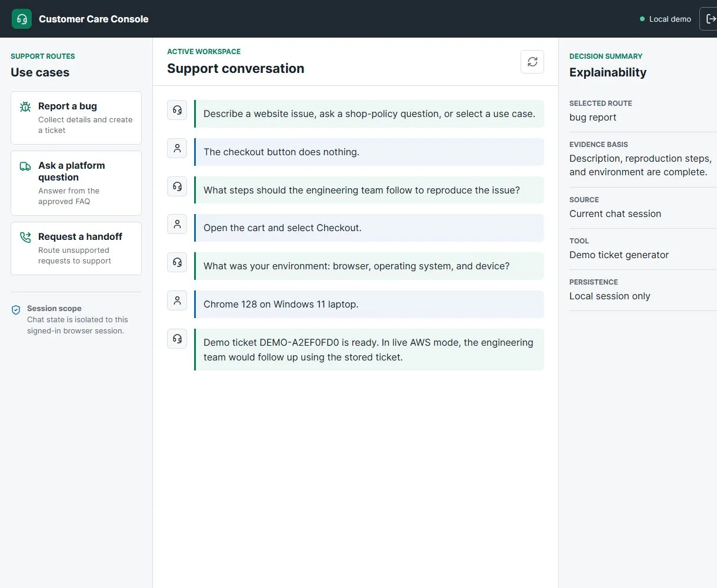Click the 'bug report' selected route value
This screenshot has height=588, width=717.
click(593, 117)
